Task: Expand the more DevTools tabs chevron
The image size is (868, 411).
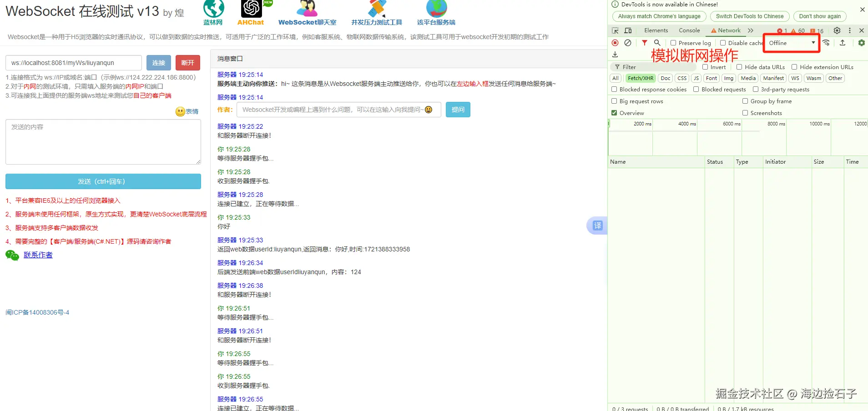Action: (x=751, y=30)
